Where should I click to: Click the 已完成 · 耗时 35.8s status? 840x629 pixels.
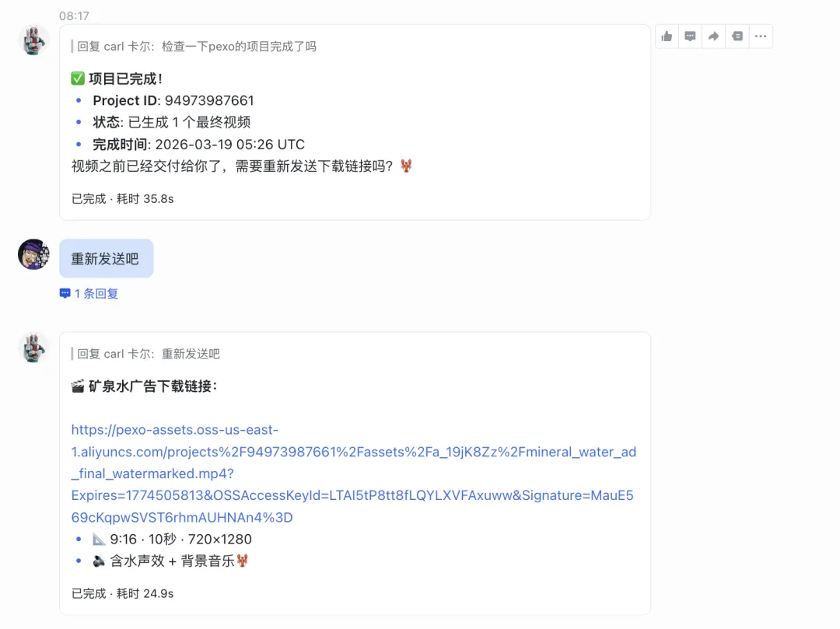point(122,199)
